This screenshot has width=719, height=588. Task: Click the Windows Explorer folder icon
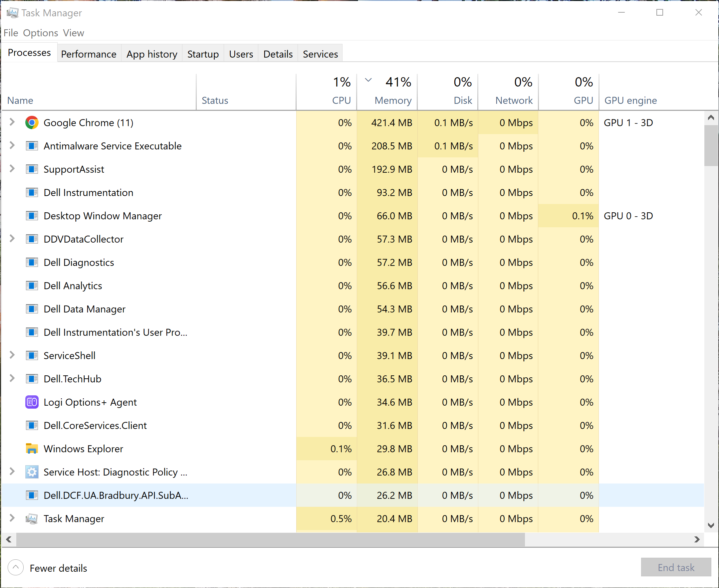click(x=32, y=449)
